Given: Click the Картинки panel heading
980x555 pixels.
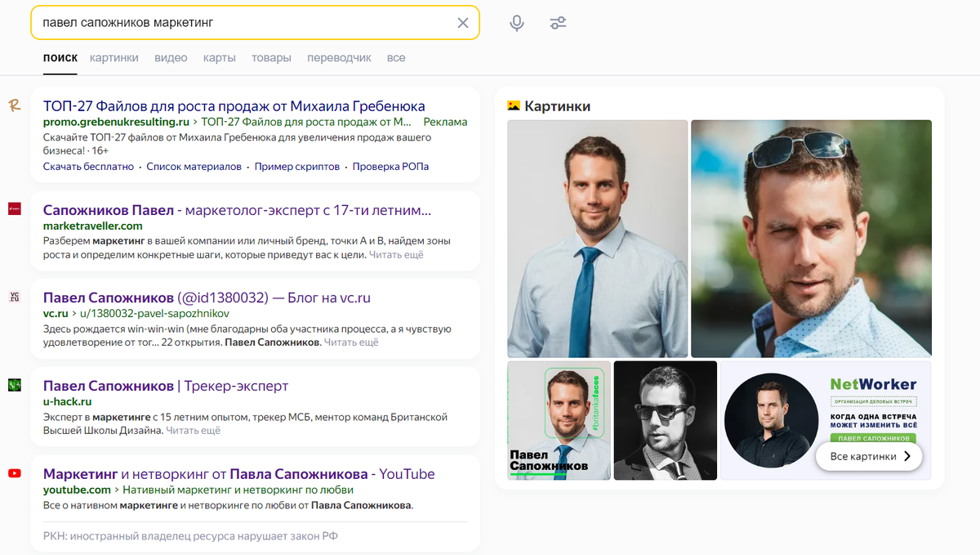Looking at the screenshot, I should (557, 106).
